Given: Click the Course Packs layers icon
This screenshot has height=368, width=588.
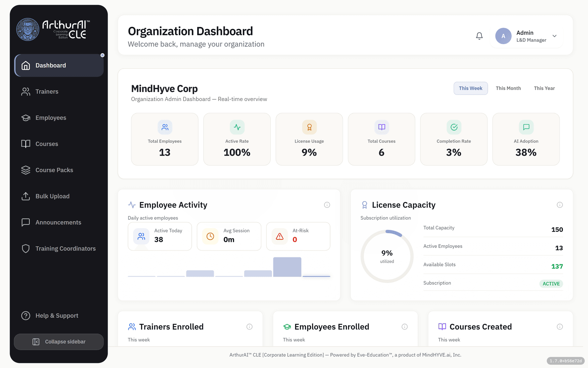Looking at the screenshot, I should [x=26, y=170].
